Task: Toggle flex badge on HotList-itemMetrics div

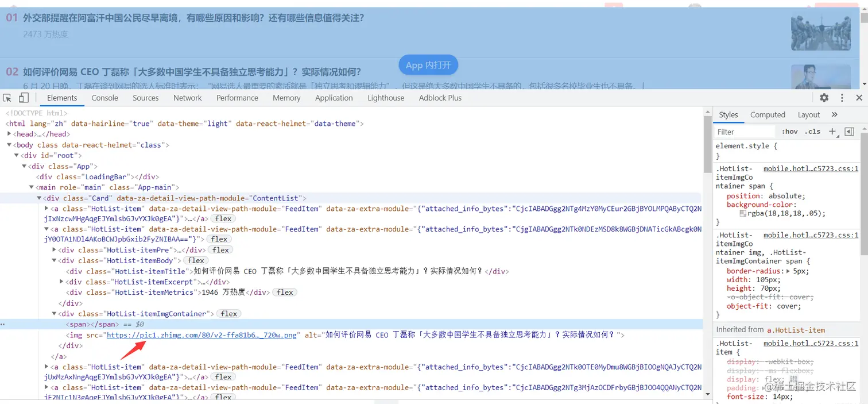Action: pos(285,292)
